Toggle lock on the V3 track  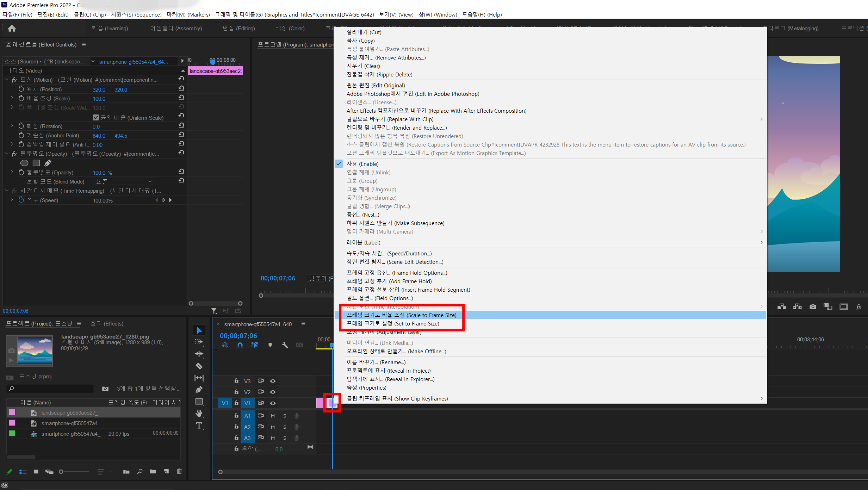[236, 381]
